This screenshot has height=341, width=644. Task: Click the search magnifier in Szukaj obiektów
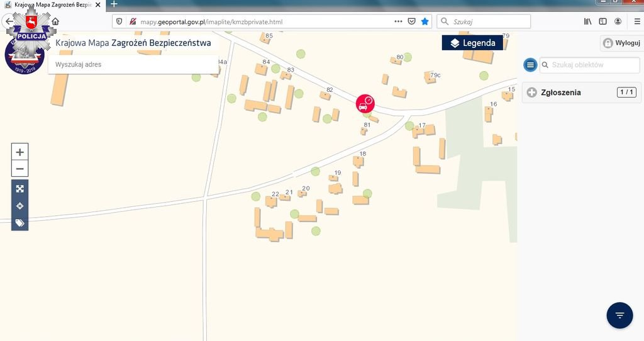coord(545,65)
